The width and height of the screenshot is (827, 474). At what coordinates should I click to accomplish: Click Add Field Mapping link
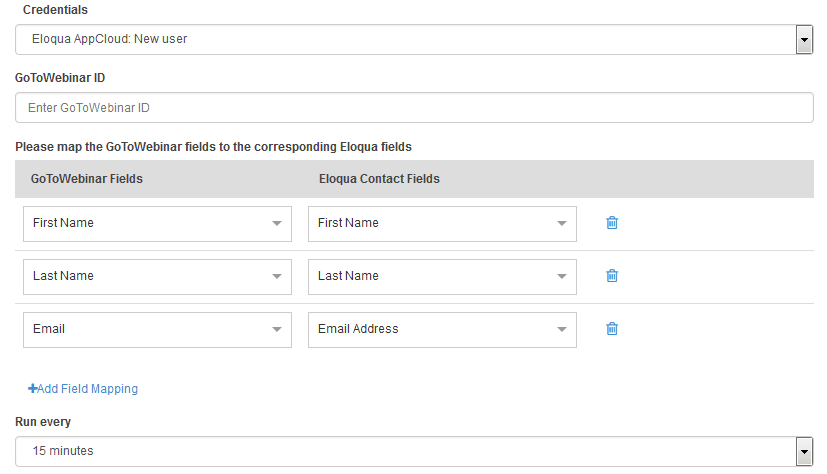click(x=83, y=389)
